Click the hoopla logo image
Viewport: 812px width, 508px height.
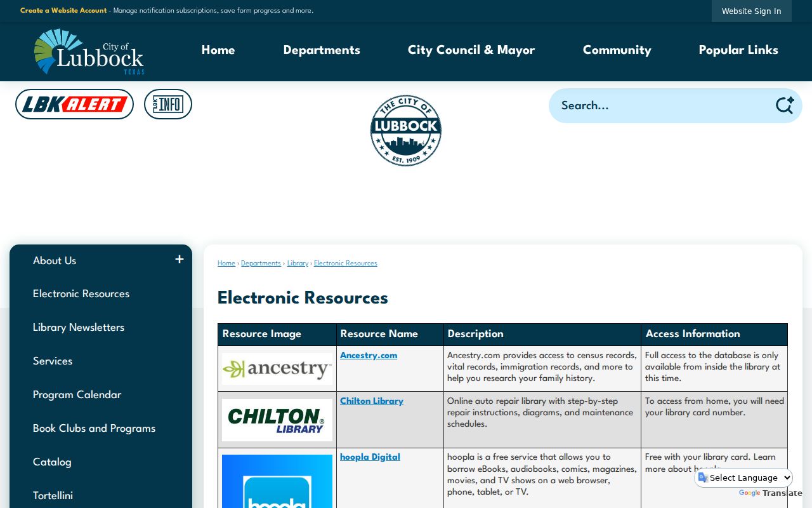pyautogui.click(x=277, y=481)
